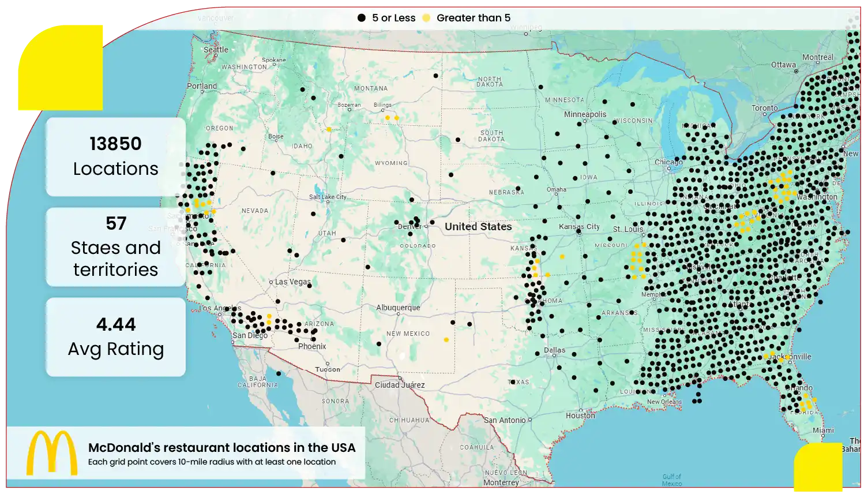
Task: Click the yellow data point in New Mexico
Action: [446, 340]
